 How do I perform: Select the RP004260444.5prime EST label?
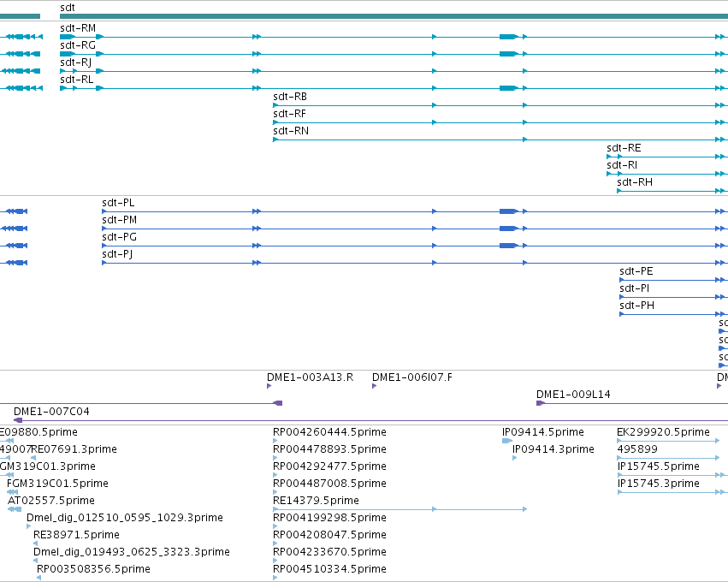tap(329, 432)
